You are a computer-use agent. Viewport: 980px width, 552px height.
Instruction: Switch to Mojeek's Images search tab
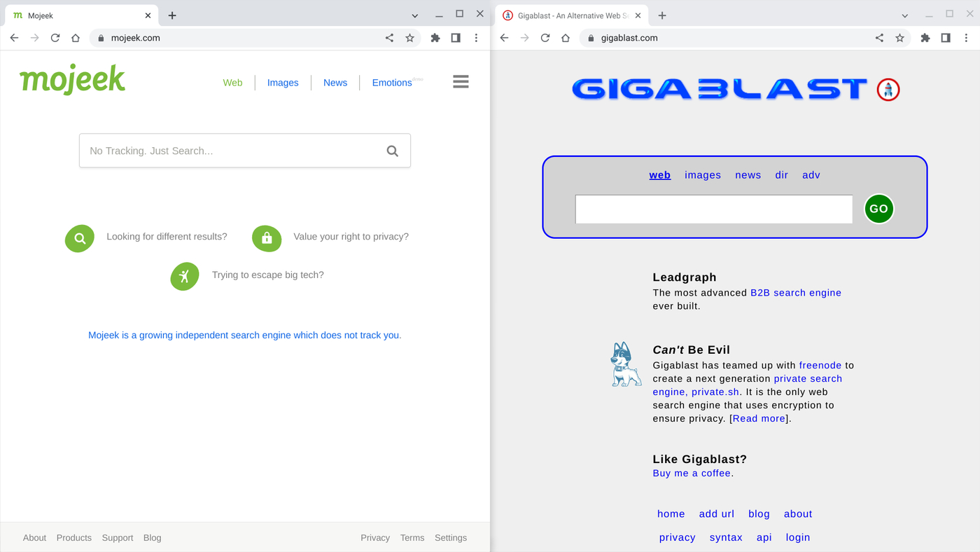pyautogui.click(x=282, y=83)
